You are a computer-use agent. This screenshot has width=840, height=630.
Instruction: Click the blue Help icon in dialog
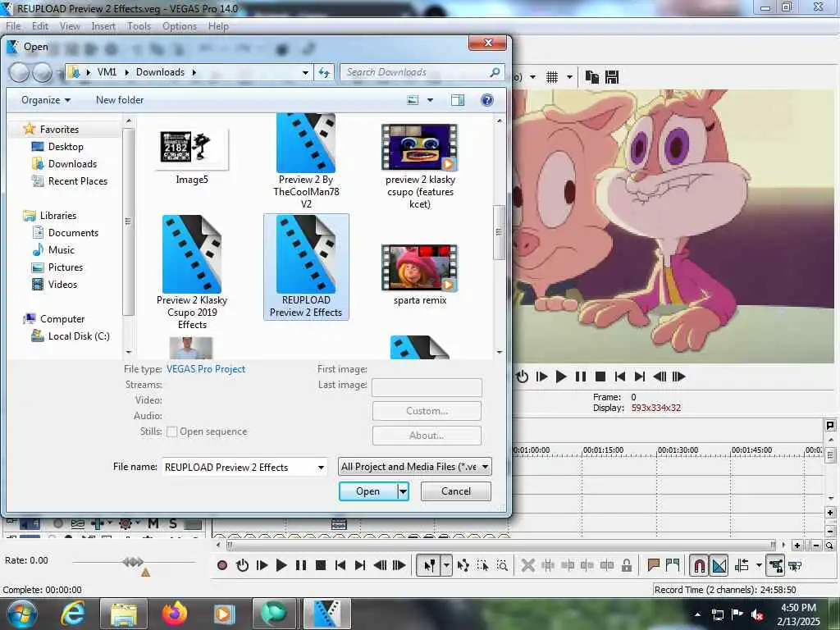point(487,100)
